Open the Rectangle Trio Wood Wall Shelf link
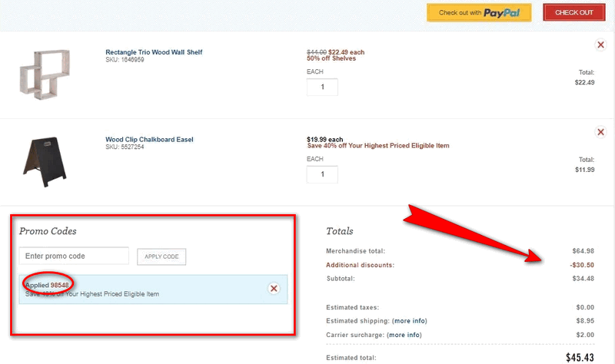The width and height of the screenshot is (615, 364). pyautogui.click(x=154, y=52)
